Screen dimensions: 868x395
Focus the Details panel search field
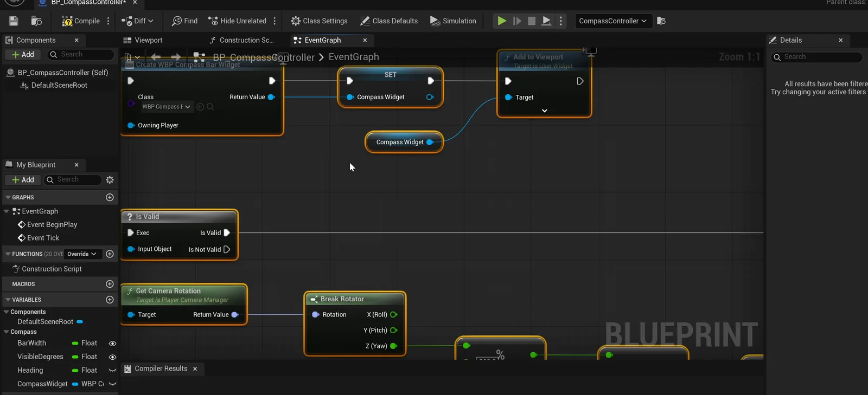[x=817, y=57]
